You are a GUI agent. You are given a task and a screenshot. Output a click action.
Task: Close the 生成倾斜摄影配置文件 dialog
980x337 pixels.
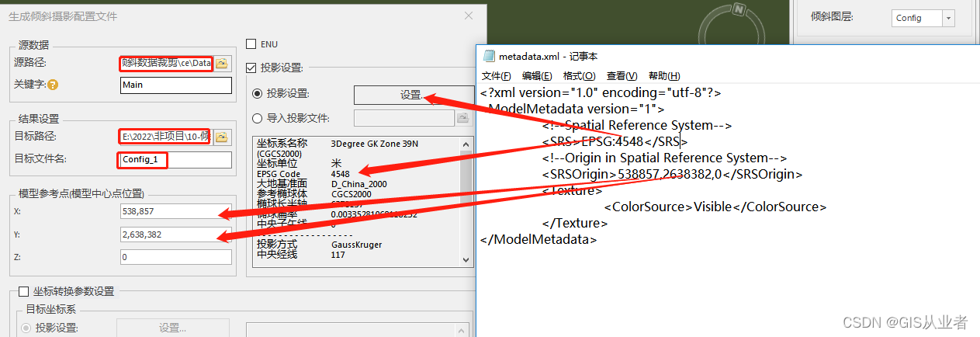point(469,16)
